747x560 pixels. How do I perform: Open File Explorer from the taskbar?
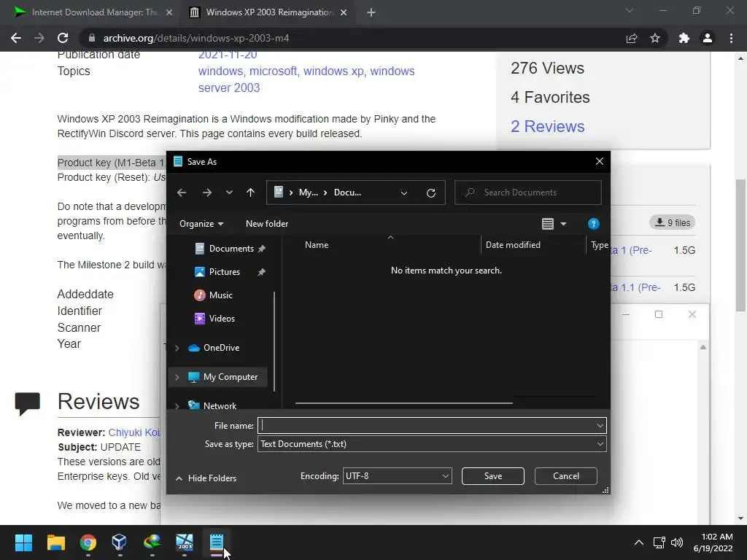coord(55,542)
